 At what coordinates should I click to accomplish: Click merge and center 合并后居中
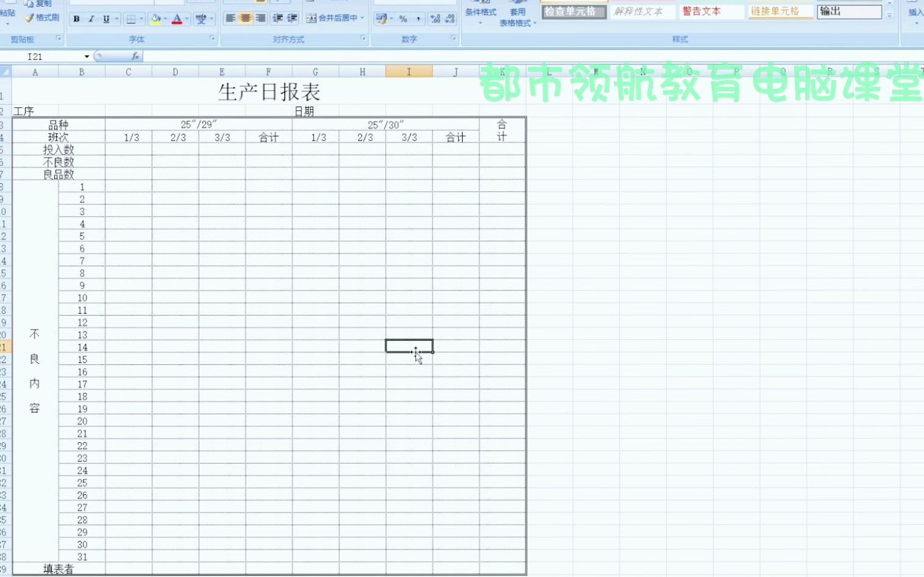point(332,18)
